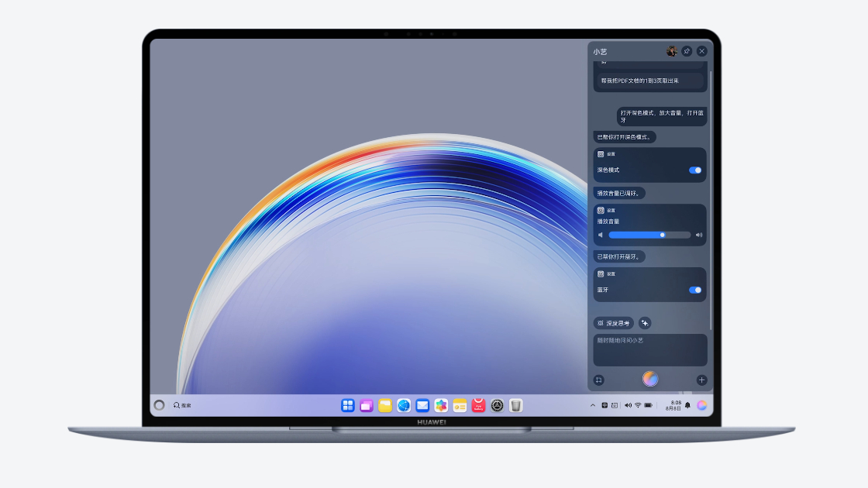Click the sparkle AI icon beside 深度思考

645,323
